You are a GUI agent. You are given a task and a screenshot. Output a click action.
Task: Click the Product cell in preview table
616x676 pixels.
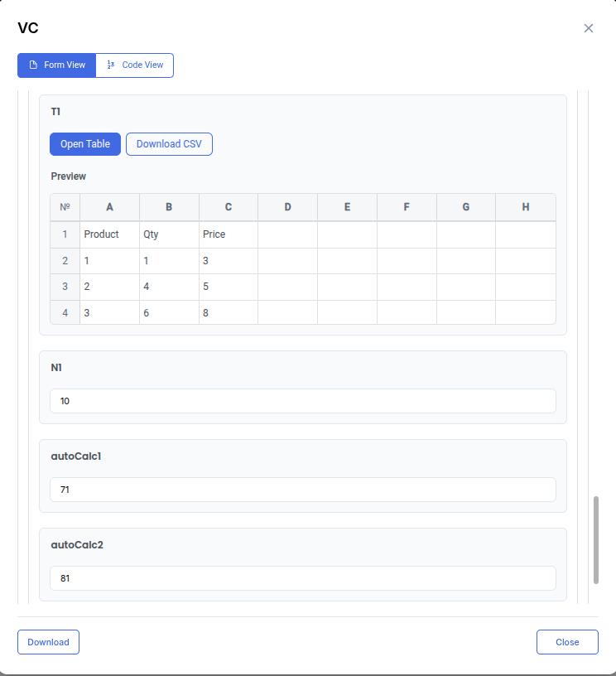[109, 234]
